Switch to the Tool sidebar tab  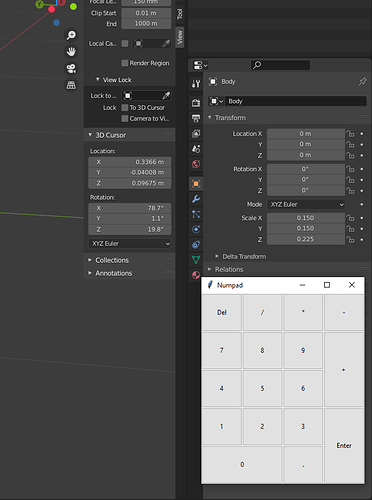click(x=180, y=14)
